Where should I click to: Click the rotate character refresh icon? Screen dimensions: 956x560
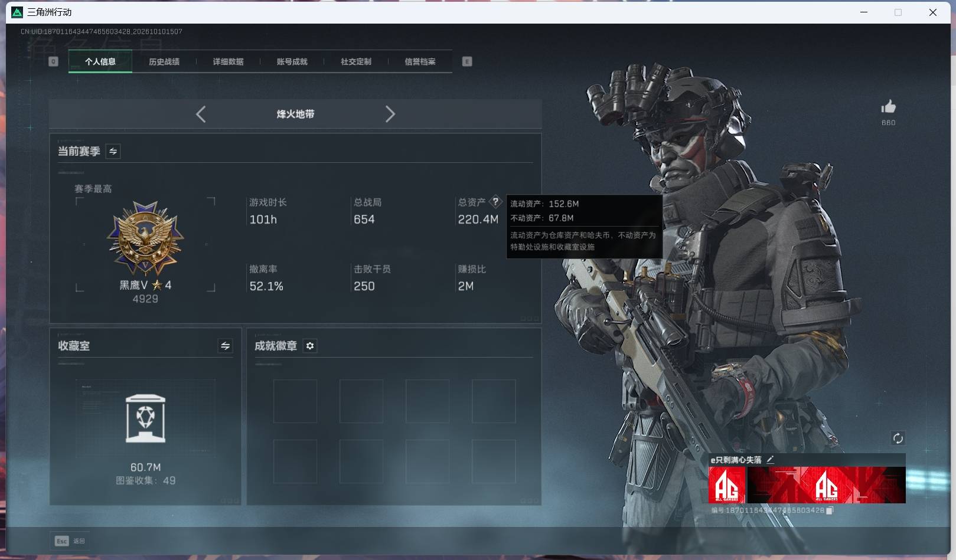coord(898,438)
